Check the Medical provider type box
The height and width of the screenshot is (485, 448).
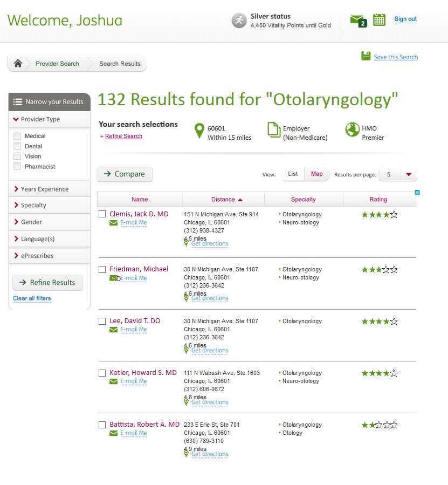(17, 136)
